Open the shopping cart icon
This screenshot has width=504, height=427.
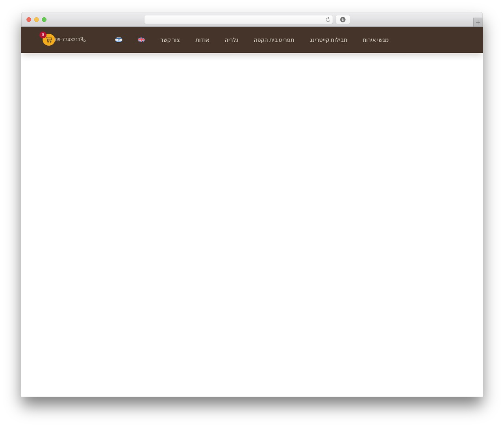click(x=49, y=40)
